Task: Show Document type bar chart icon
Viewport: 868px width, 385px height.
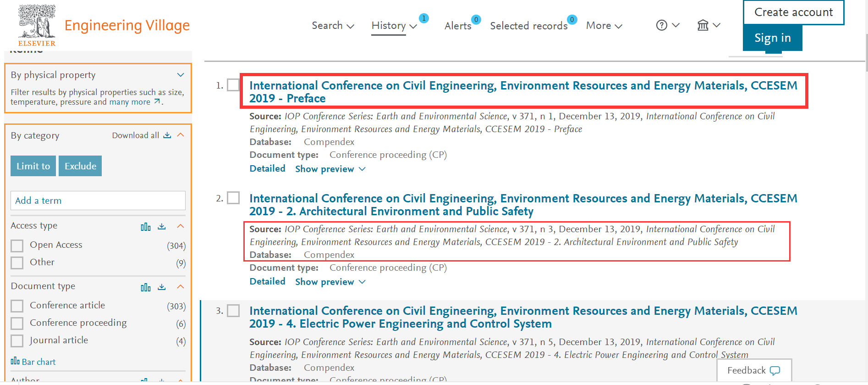Action: tap(146, 287)
